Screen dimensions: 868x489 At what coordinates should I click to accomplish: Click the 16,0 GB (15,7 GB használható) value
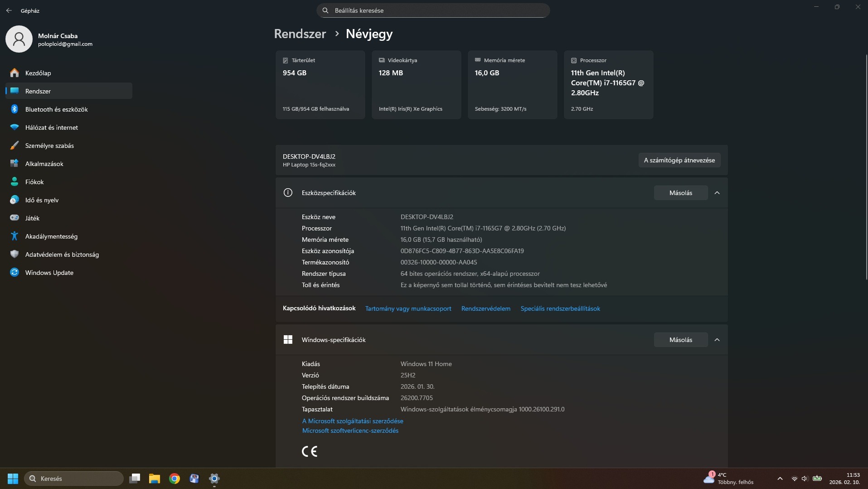click(x=441, y=240)
